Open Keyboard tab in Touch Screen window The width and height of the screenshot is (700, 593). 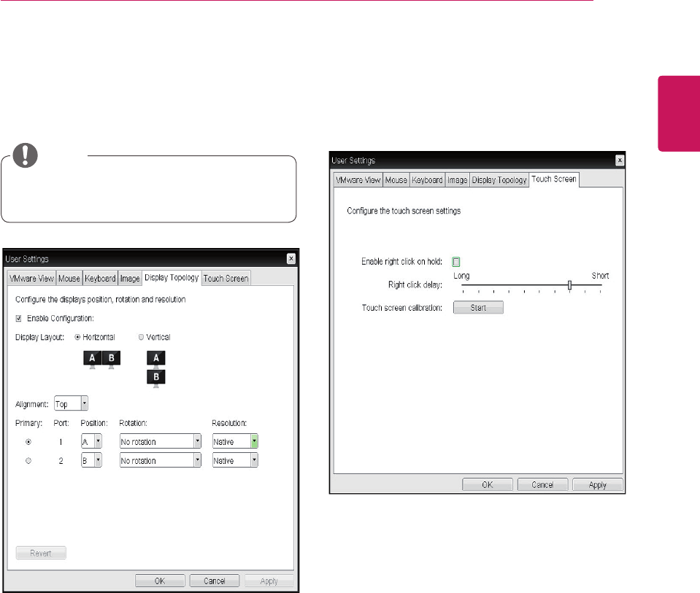tap(427, 180)
